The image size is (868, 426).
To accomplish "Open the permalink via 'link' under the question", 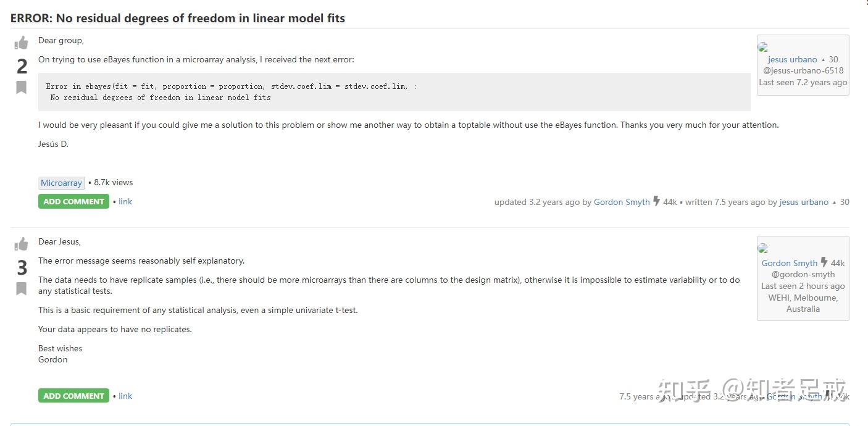I will coord(125,201).
